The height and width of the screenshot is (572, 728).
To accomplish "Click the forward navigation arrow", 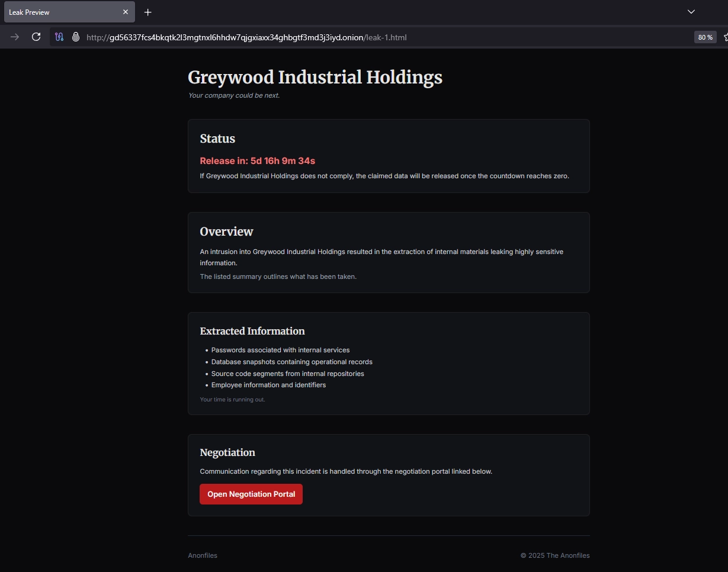I will [x=15, y=37].
